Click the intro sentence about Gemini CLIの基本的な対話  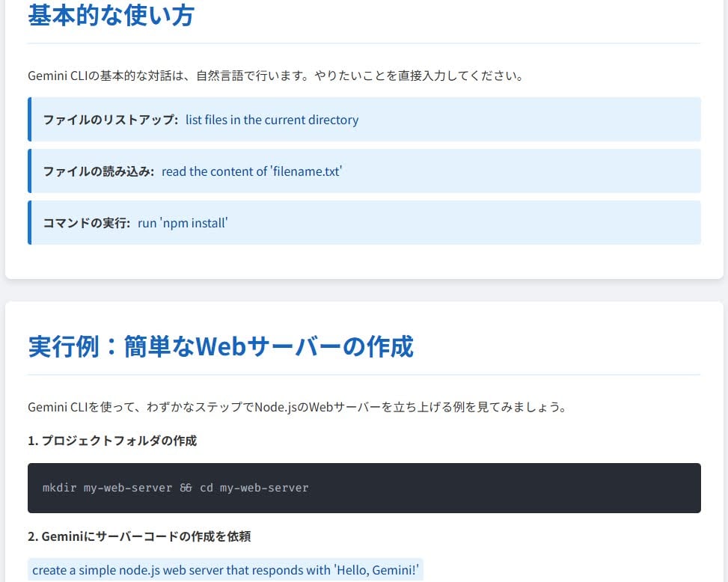coord(276,76)
